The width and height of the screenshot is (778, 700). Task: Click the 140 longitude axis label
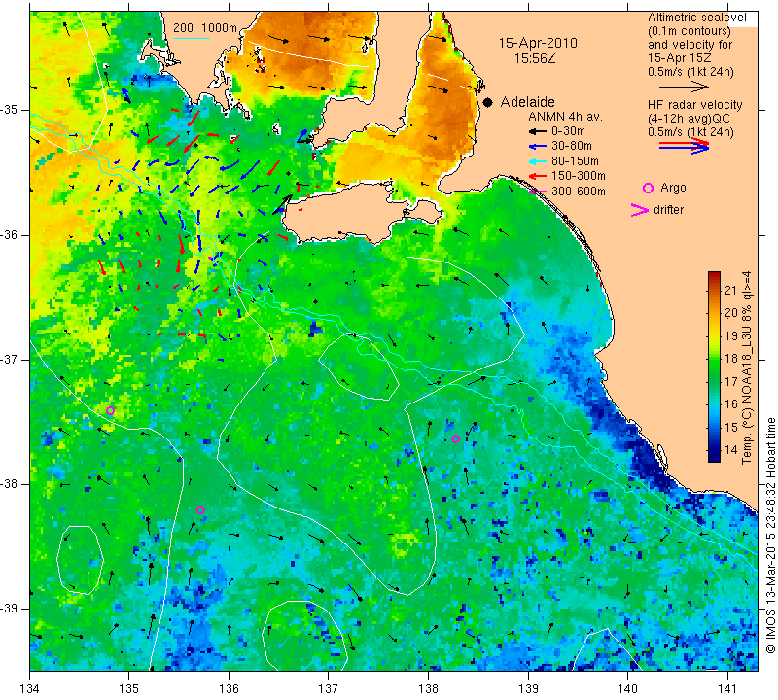628,688
